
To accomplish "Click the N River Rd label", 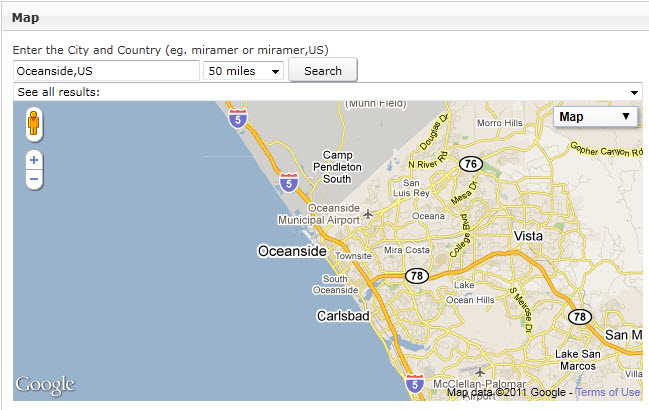I will tap(428, 161).
